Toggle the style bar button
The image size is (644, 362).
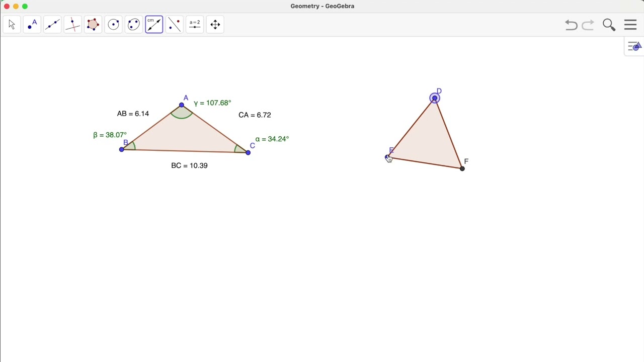tap(634, 47)
